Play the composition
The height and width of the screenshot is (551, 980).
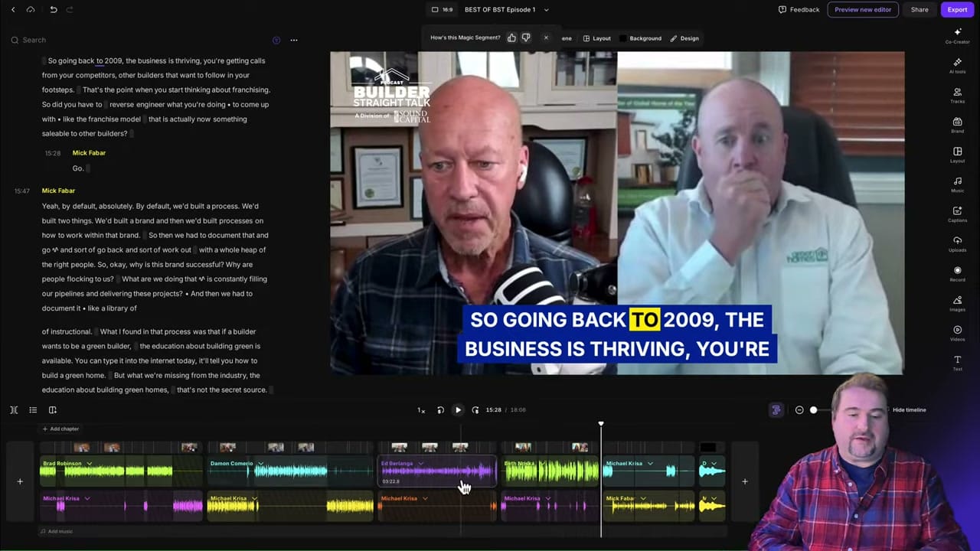pyautogui.click(x=458, y=410)
